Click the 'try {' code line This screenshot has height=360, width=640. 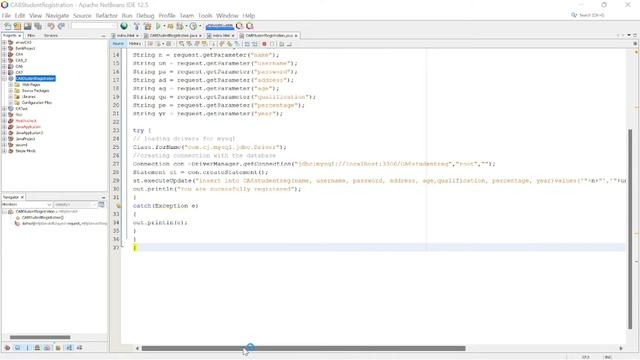pos(142,130)
